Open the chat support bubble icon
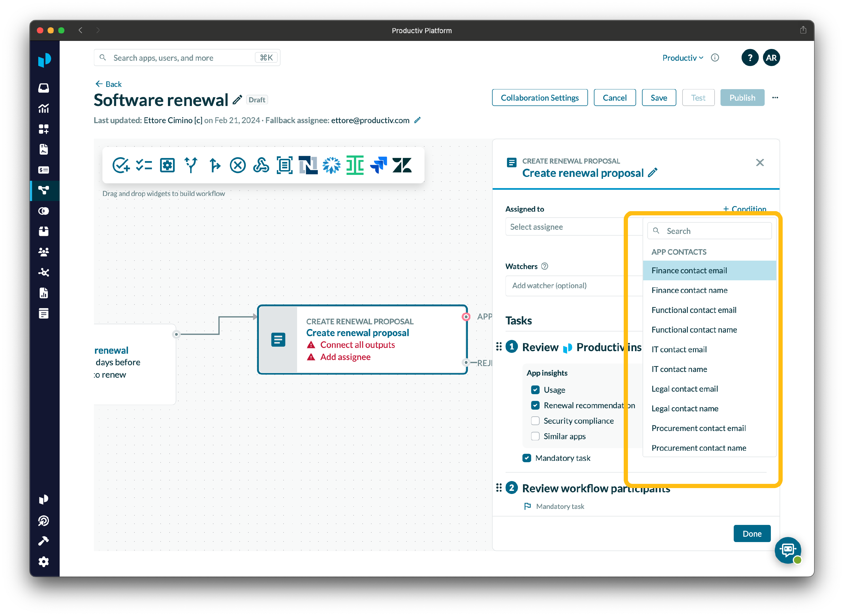844x616 pixels. coord(788,550)
